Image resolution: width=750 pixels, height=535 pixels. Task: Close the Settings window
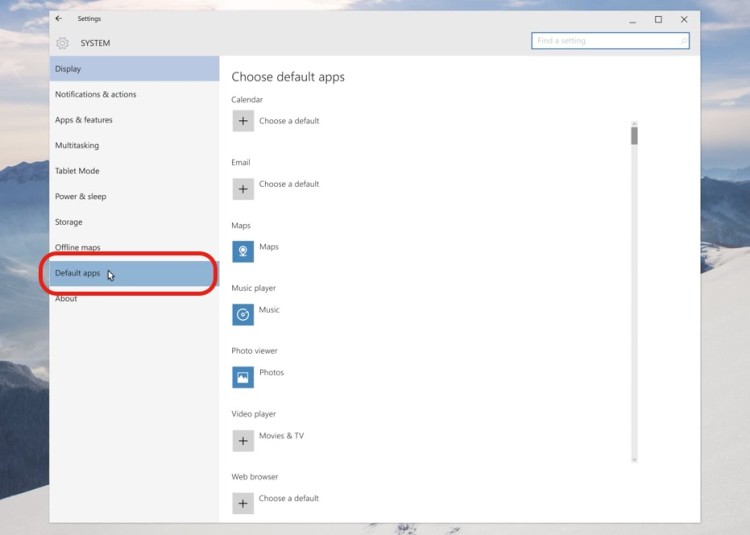(x=684, y=20)
